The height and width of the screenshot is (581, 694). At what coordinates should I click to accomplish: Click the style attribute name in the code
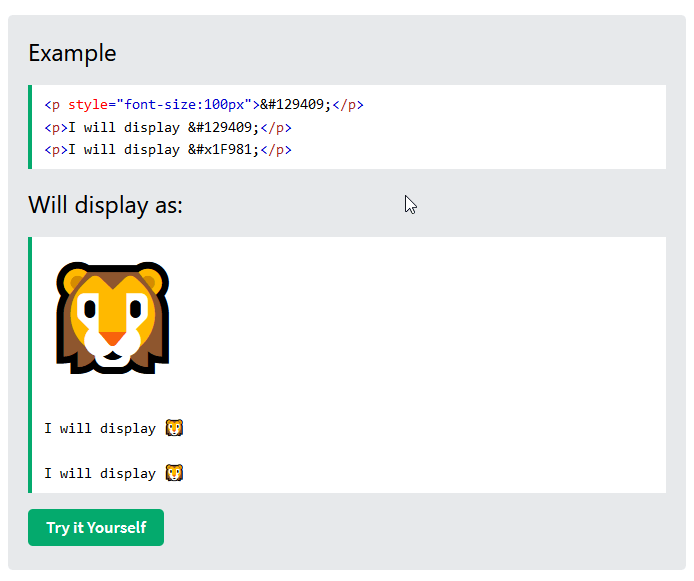coord(88,105)
